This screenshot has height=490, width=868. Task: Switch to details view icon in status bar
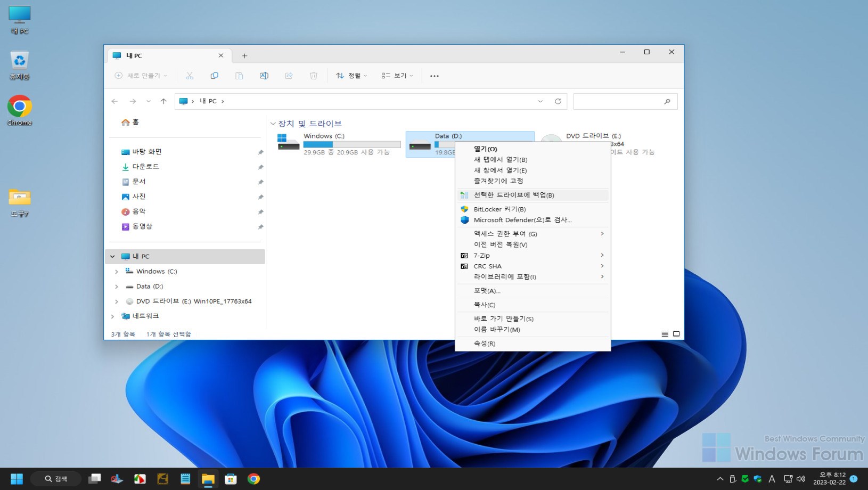pyautogui.click(x=665, y=334)
